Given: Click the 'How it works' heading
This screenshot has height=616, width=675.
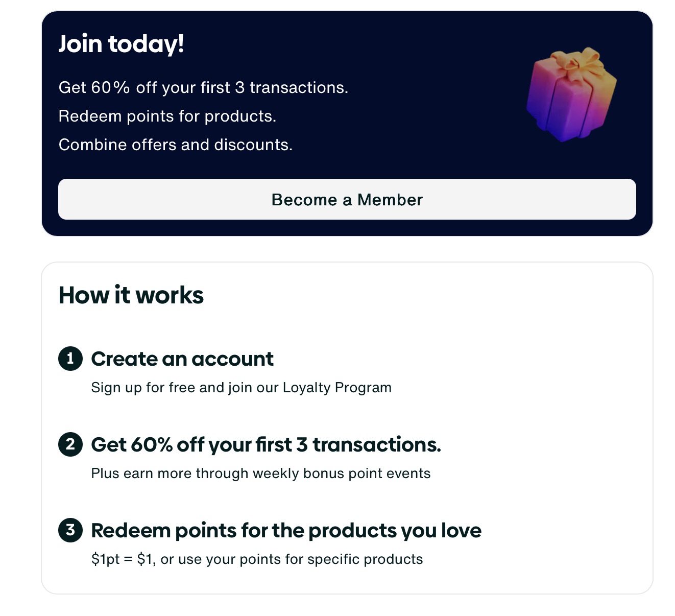Looking at the screenshot, I should click(131, 295).
